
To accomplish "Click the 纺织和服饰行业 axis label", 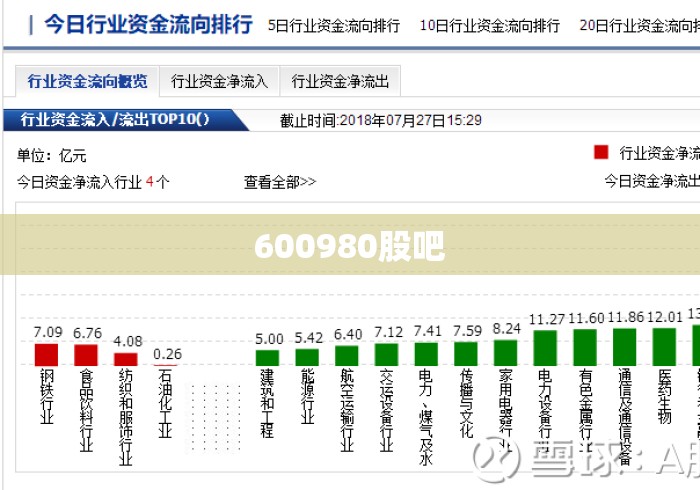I will 126,417.
